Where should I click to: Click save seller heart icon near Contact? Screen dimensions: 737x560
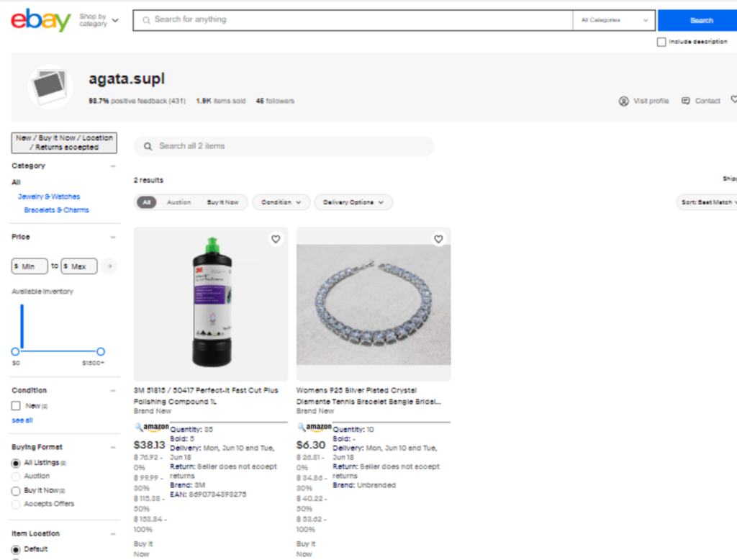pos(733,99)
